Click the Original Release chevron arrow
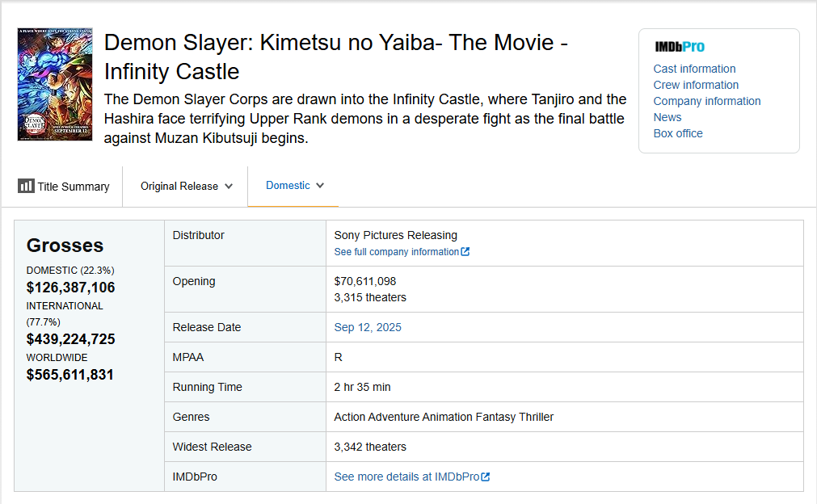This screenshot has height=504, width=817. pos(229,187)
